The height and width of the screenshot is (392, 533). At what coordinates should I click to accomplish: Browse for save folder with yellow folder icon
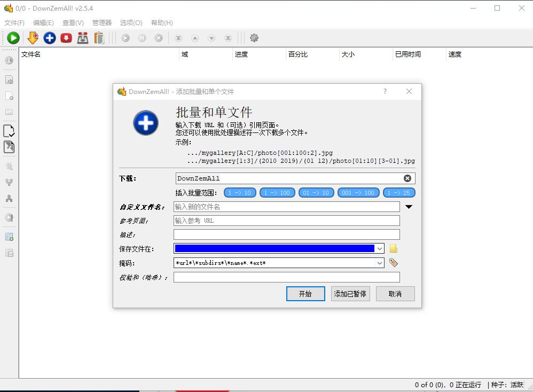pyautogui.click(x=393, y=248)
